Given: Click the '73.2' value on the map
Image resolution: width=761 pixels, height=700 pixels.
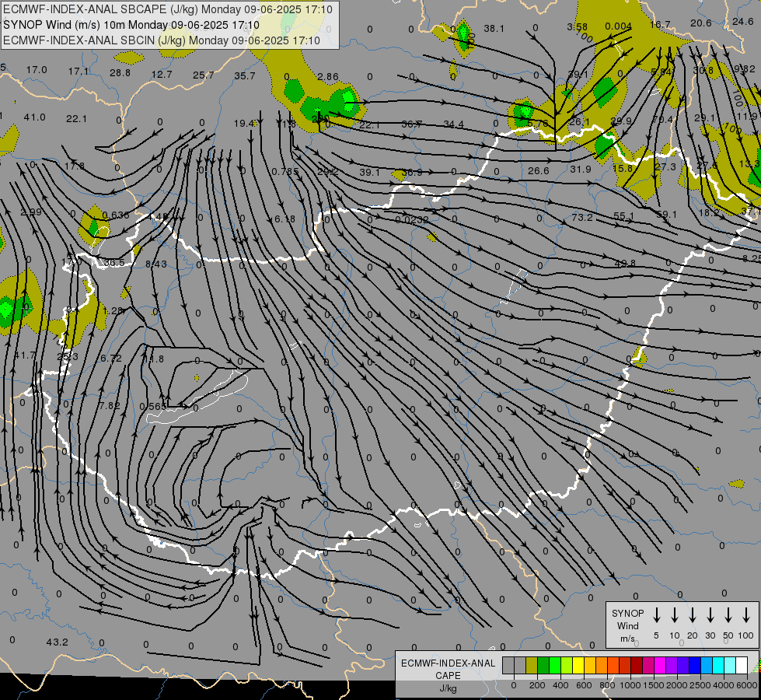Looking at the screenshot, I should [582, 217].
